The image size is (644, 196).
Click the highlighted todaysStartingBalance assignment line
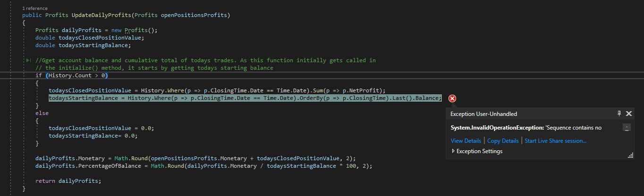tap(245, 98)
